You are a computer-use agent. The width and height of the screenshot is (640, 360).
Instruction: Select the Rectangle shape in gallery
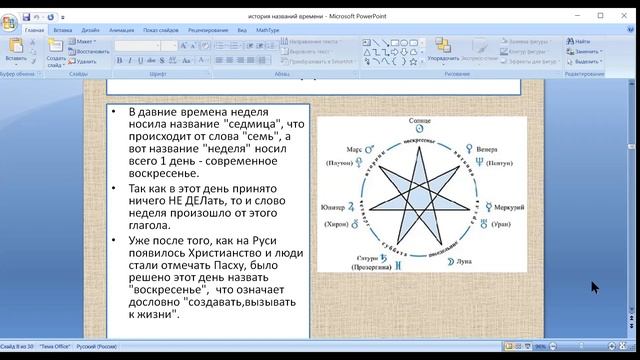point(395,42)
